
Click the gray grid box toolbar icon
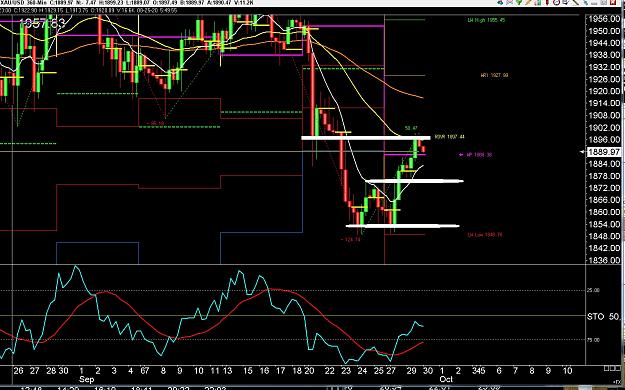[x=603, y=2]
